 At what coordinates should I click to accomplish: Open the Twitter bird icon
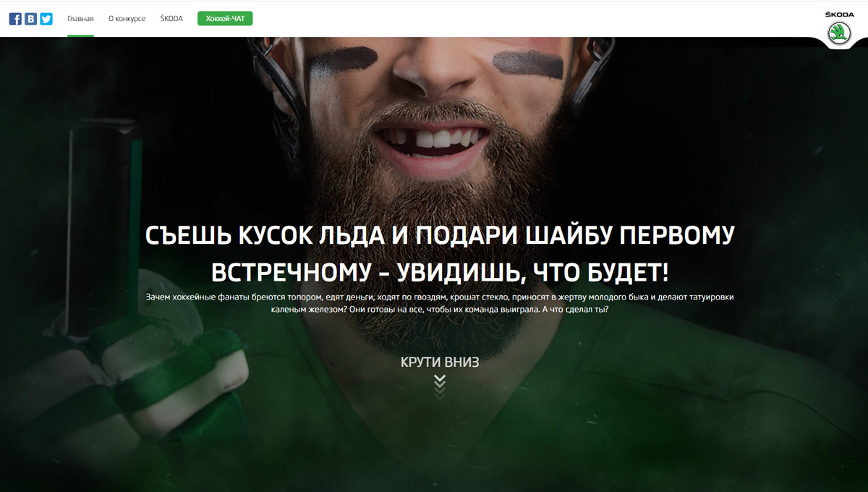pyautogui.click(x=46, y=19)
